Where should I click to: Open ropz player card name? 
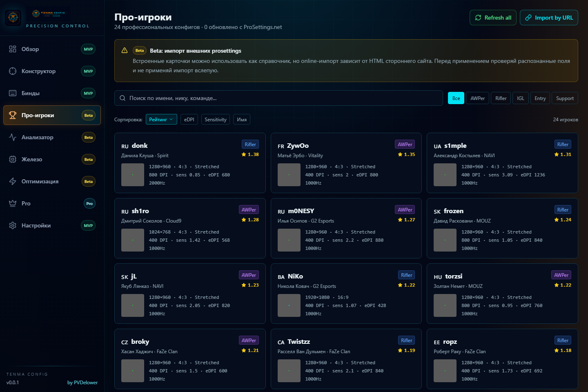tap(450, 342)
